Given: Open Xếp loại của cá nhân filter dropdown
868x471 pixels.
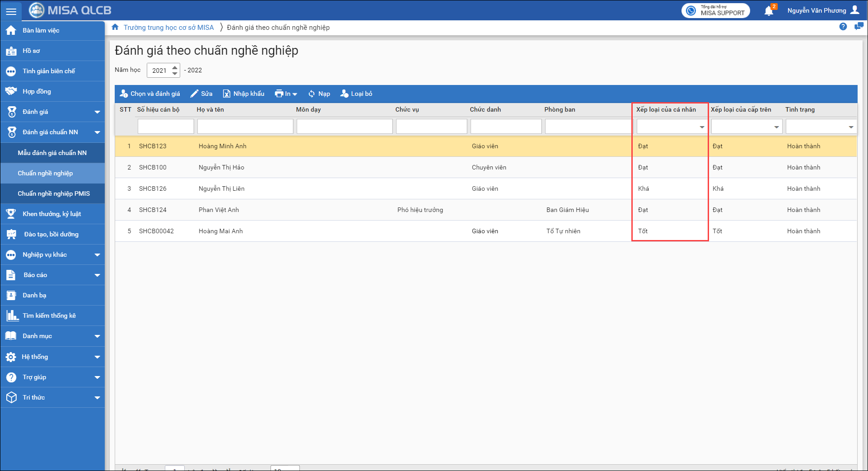Looking at the screenshot, I should click(x=702, y=127).
